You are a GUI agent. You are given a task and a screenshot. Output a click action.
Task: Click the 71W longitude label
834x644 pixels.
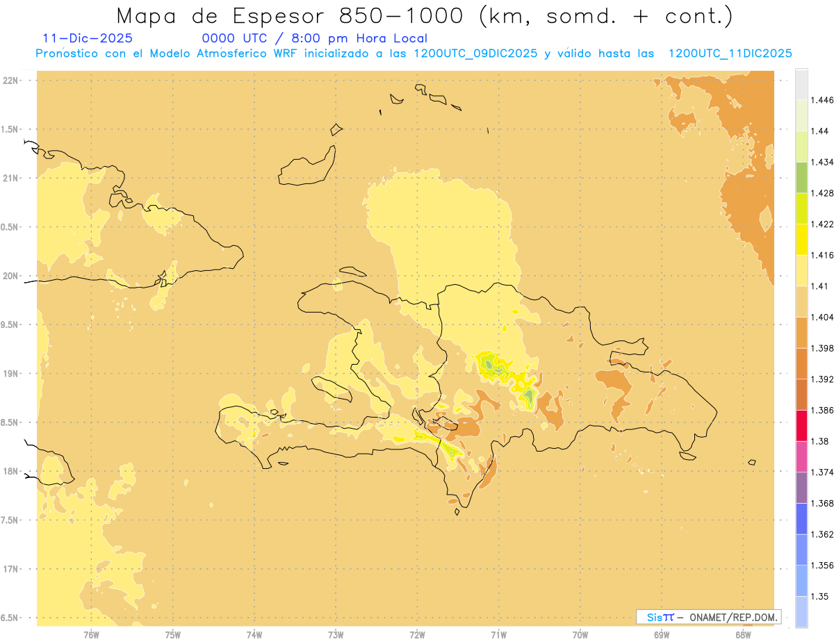click(498, 634)
